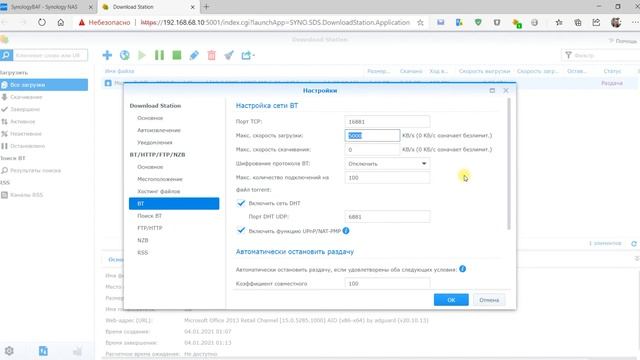640x360 pixels.
Task: Click the green Resume play icon
Action: 142,55
